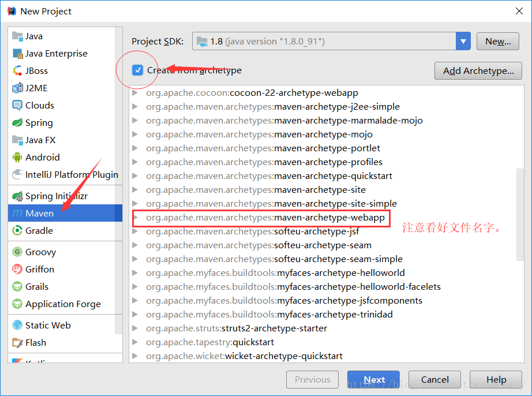532x396 pixels.
Task: Expand the maven-archetype-j2ee-simple node
Action: (135, 107)
